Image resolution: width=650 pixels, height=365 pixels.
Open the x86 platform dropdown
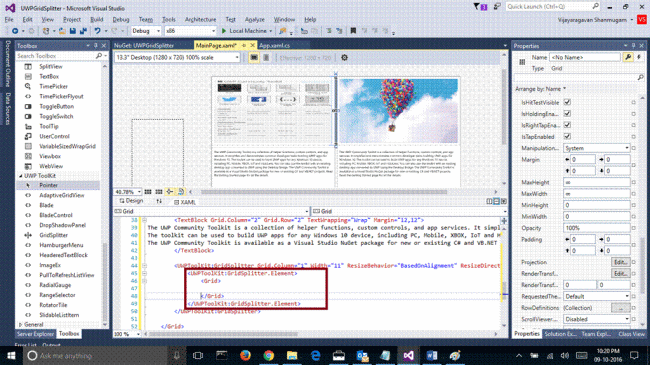[190, 31]
